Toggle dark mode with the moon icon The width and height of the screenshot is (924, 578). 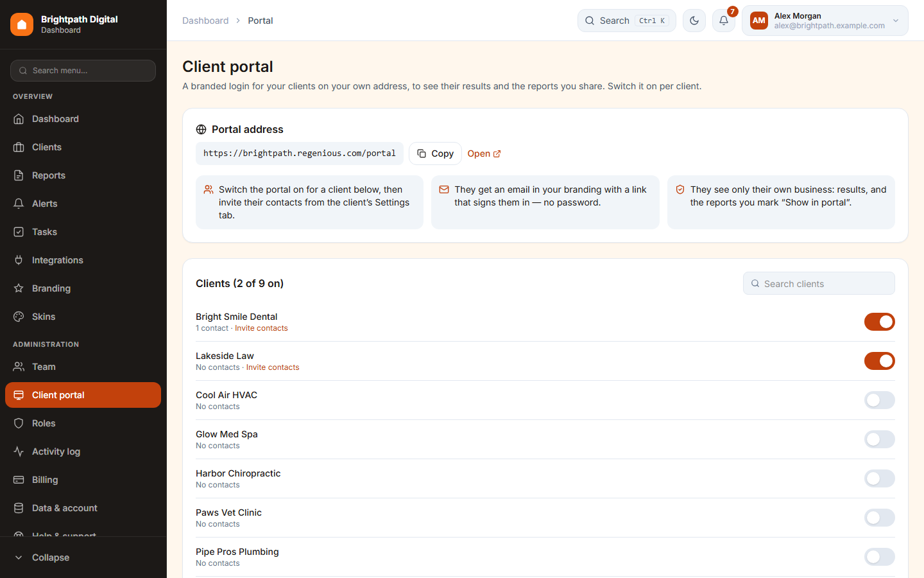click(x=694, y=21)
